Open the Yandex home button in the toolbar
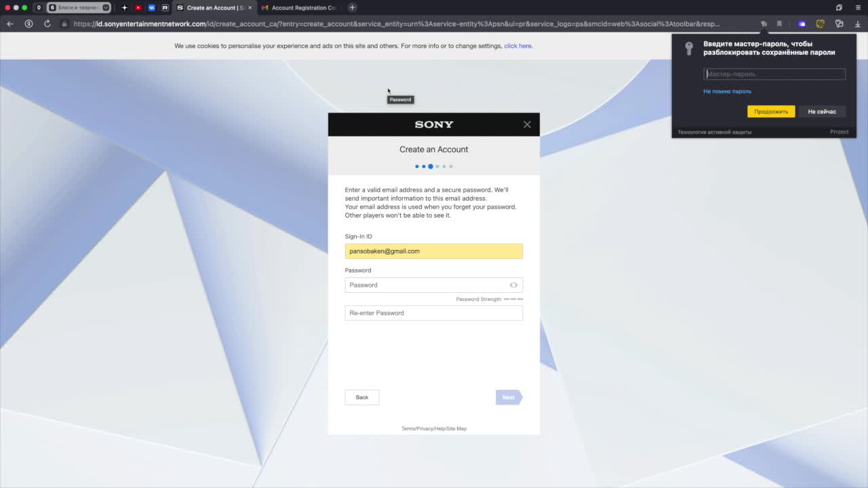The height and width of the screenshot is (488, 868). pyautogui.click(x=28, y=24)
